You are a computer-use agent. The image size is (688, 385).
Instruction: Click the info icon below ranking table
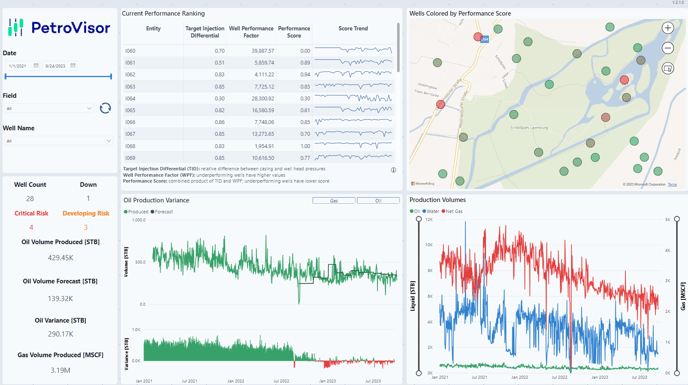click(393, 170)
